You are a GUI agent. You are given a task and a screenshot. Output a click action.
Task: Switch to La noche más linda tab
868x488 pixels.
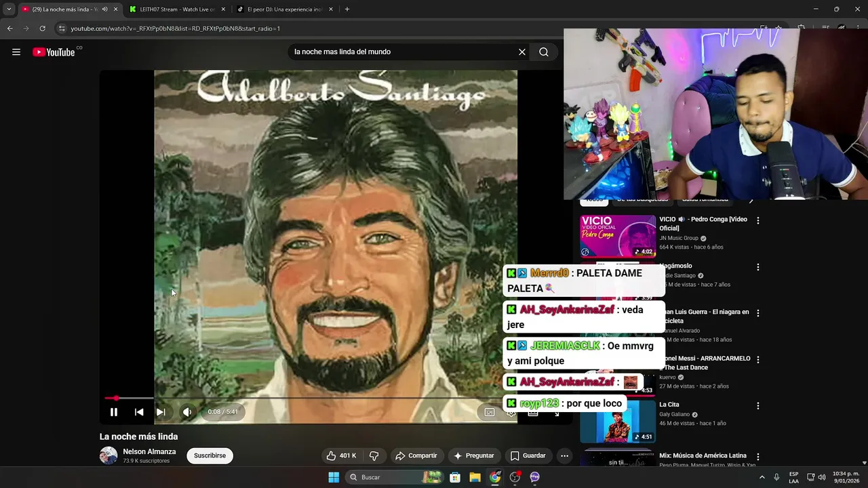click(64, 9)
